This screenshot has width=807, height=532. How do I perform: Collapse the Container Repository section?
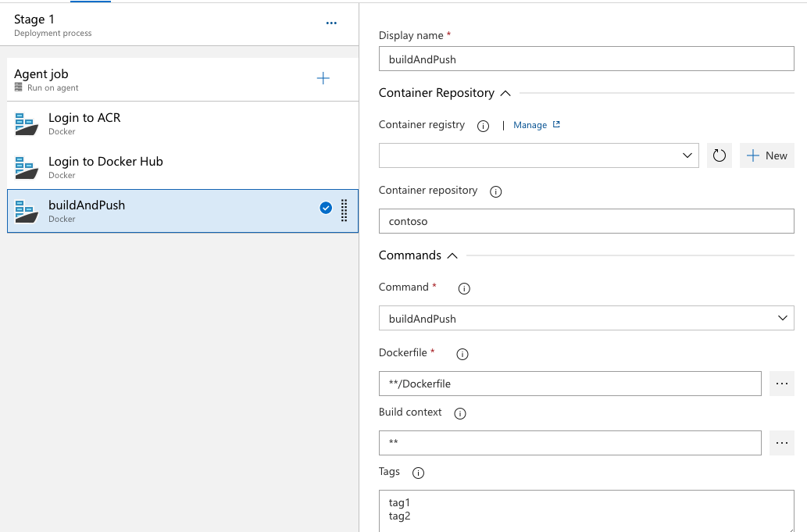coord(505,93)
